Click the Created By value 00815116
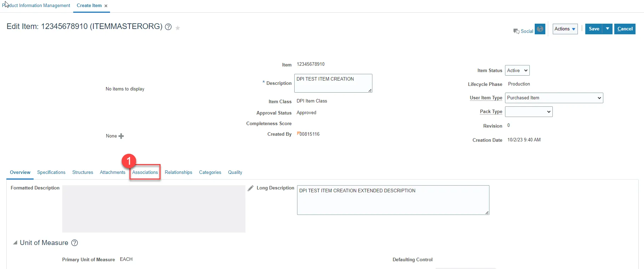The height and width of the screenshot is (269, 644). pyautogui.click(x=309, y=134)
